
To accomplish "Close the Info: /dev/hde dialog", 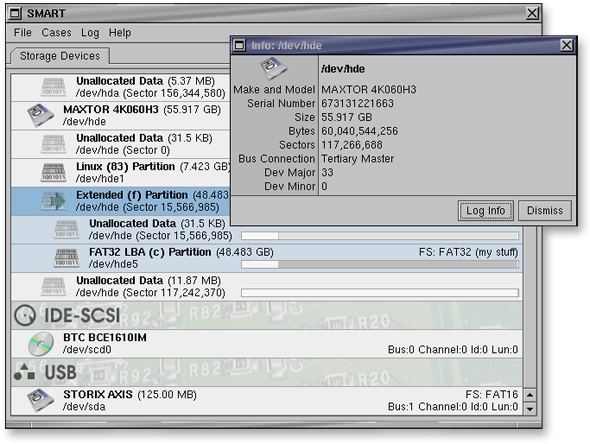I will click(567, 46).
